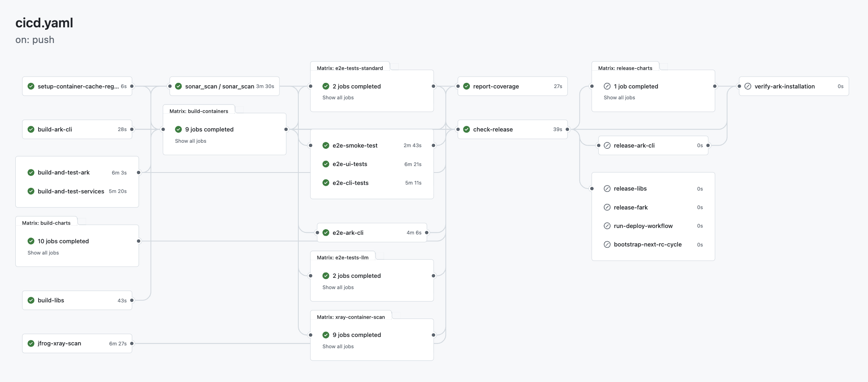Click the skipped icon beside release-libs

click(607, 189)
